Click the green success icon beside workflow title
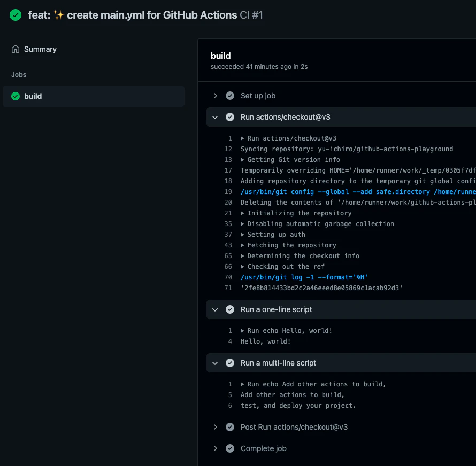476x466 pixels. 16,15
